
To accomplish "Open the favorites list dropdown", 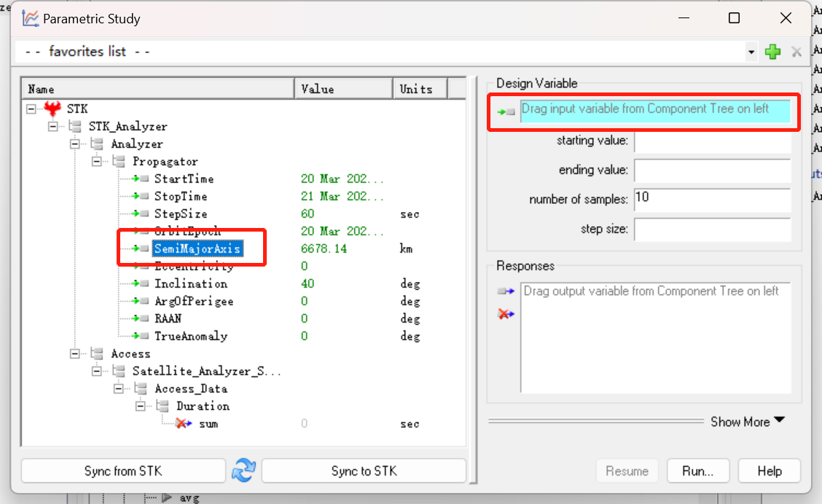I will (752, 51).
